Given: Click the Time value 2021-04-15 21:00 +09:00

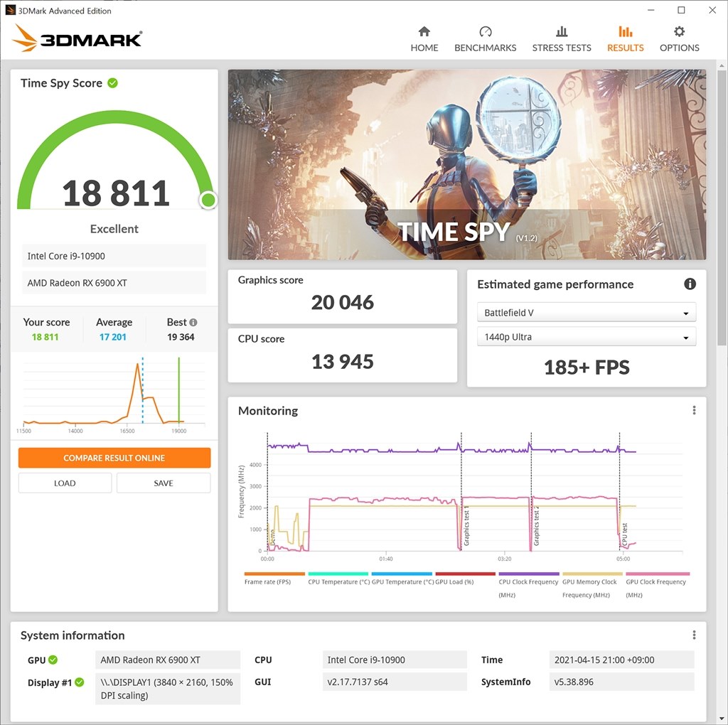Looking at the screenshot, I should 621,660.
